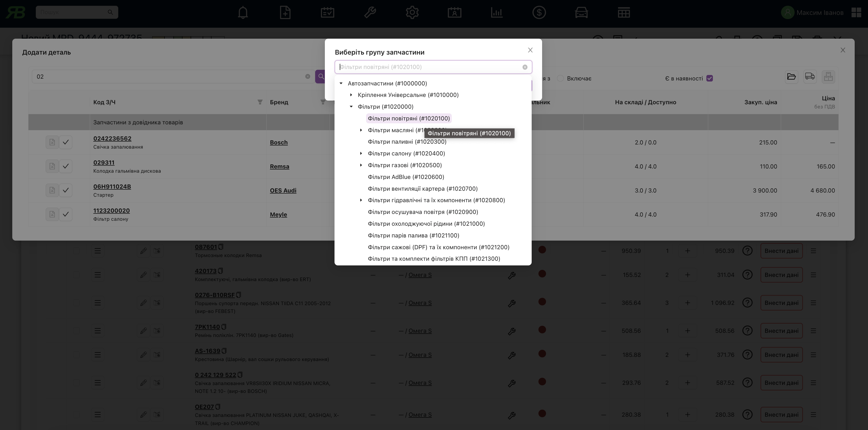Click the open folder icon in filter bar
The height and width of the screenshot is (430, 868).
[791, 77]
